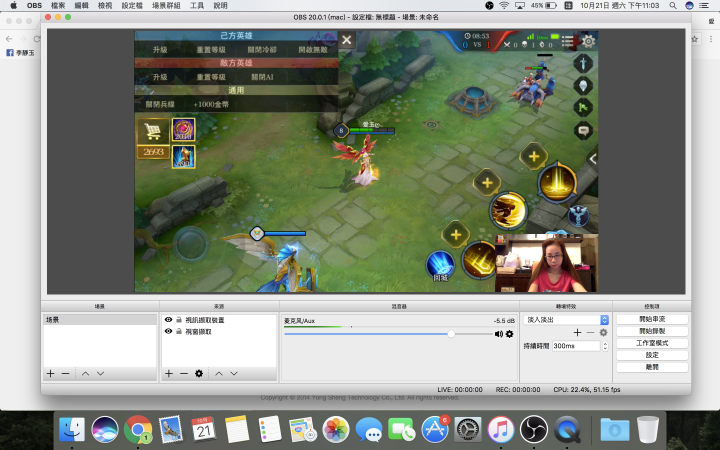Open source properties gear in sources panel
This screenshot has height=450, width=720.
[199, 374]
